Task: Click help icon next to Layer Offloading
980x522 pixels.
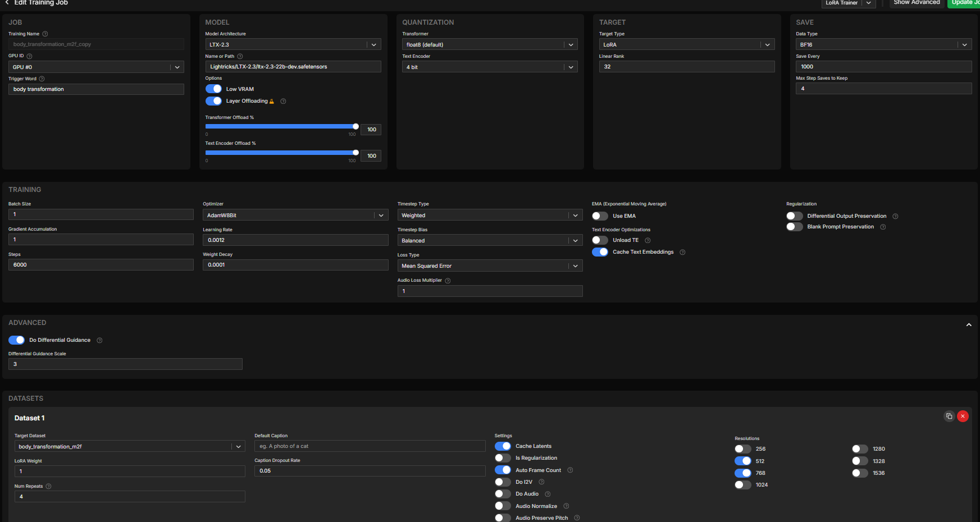Action: pos(283,102)
